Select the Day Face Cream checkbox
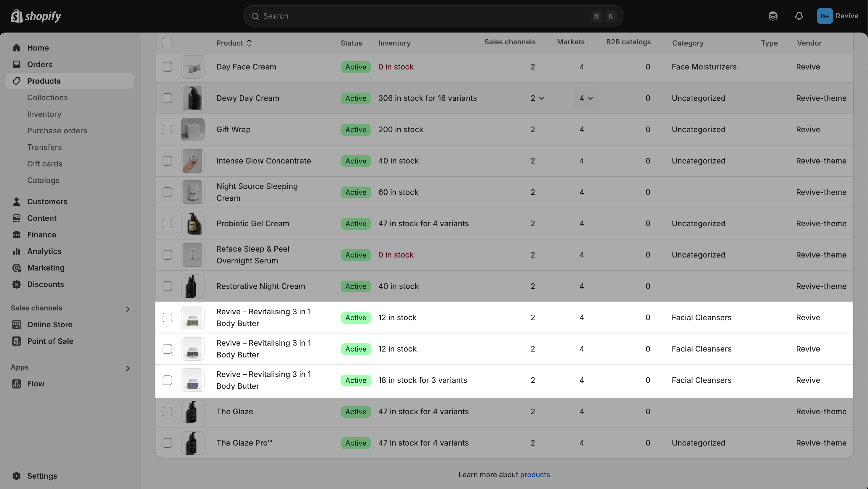The width and height of the screenshot is (868, 489). (167, 67)
